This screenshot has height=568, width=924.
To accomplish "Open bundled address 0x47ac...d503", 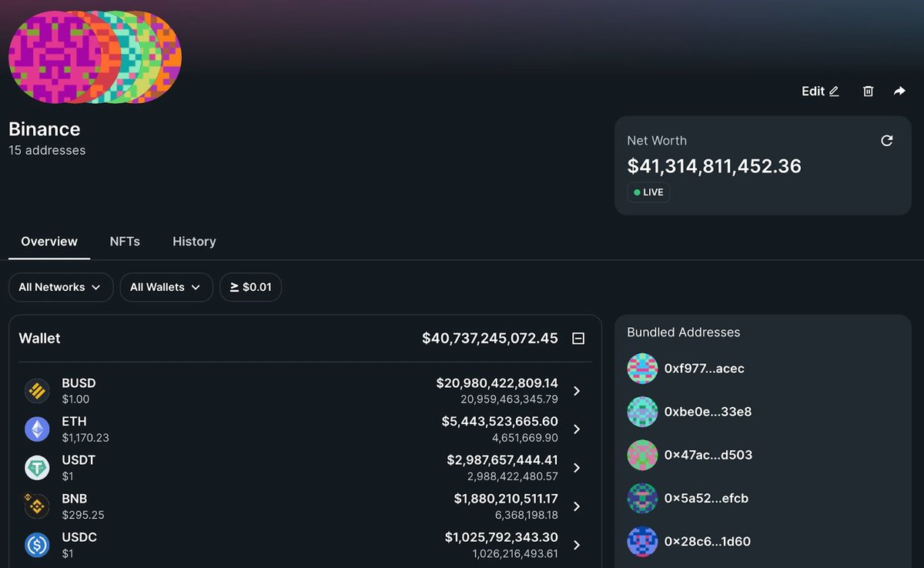I will coord(708,455).
